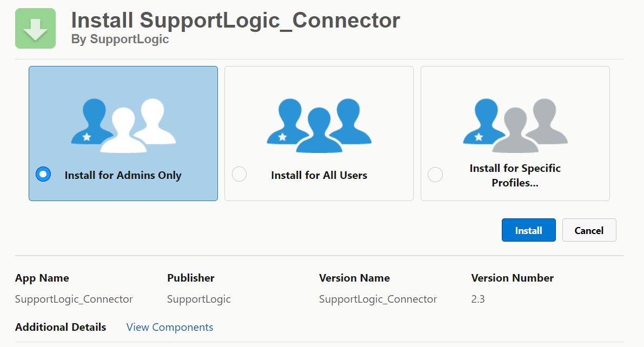Select the Install for Admins Only radio button
644x347 pixels.
(x=43, y=174)
